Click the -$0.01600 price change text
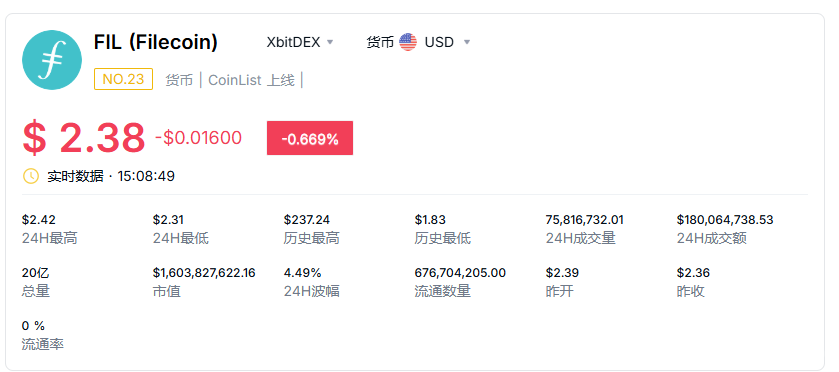The height and width of the screenshot is (372, 839). click(199, 138)
